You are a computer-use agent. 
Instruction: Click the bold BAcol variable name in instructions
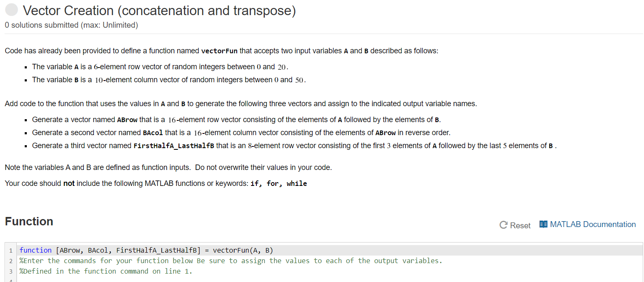pos(153,133)
